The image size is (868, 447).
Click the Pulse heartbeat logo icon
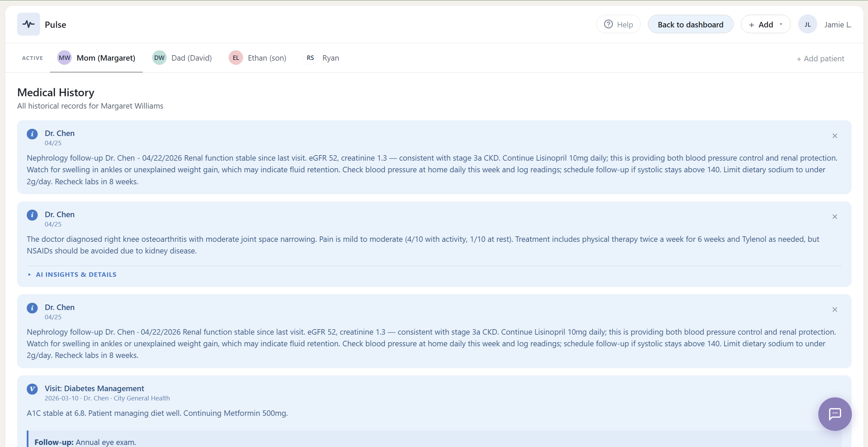(28, 24)
